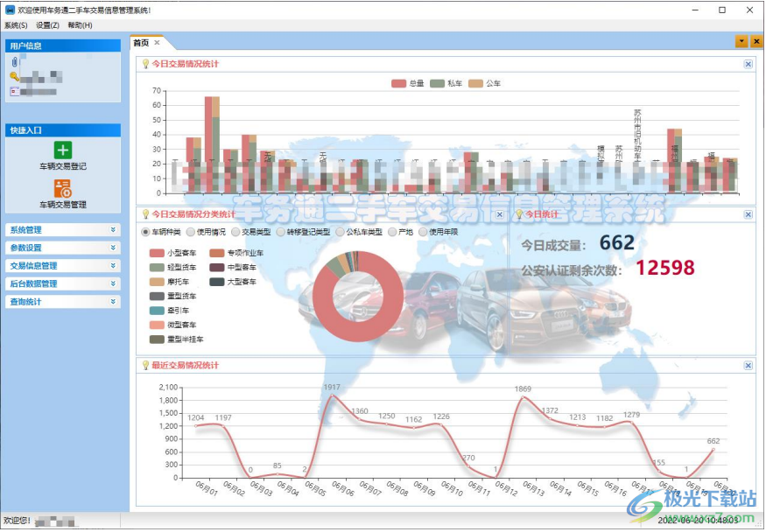This screenshot has height=532, width=766.
Task: Click orange close-all-tabs X button
Action: tap(756, 41)
